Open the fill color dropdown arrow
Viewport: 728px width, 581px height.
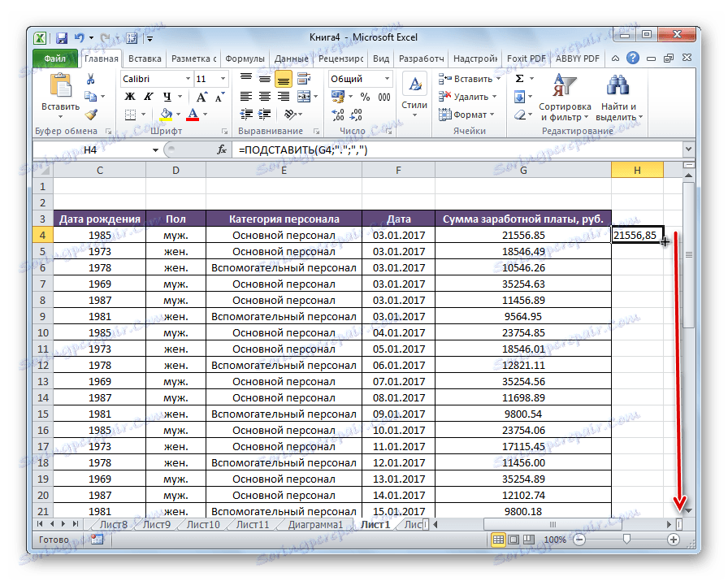(x=178, y=115)
